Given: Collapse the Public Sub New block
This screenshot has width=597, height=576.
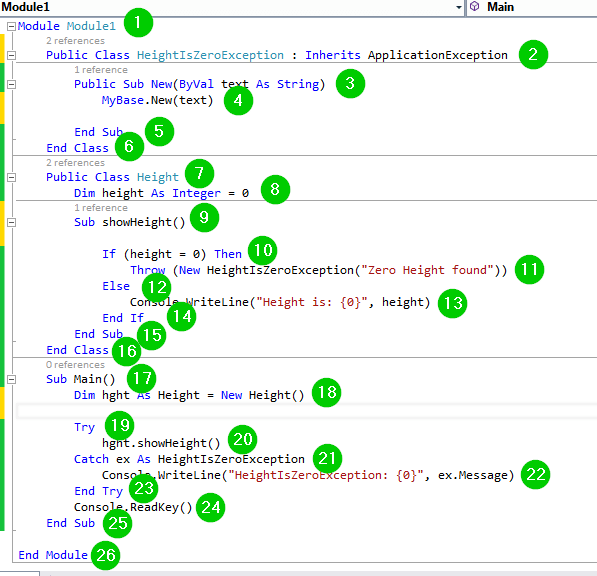Looking at the screenshot, I should coord(11,84).
